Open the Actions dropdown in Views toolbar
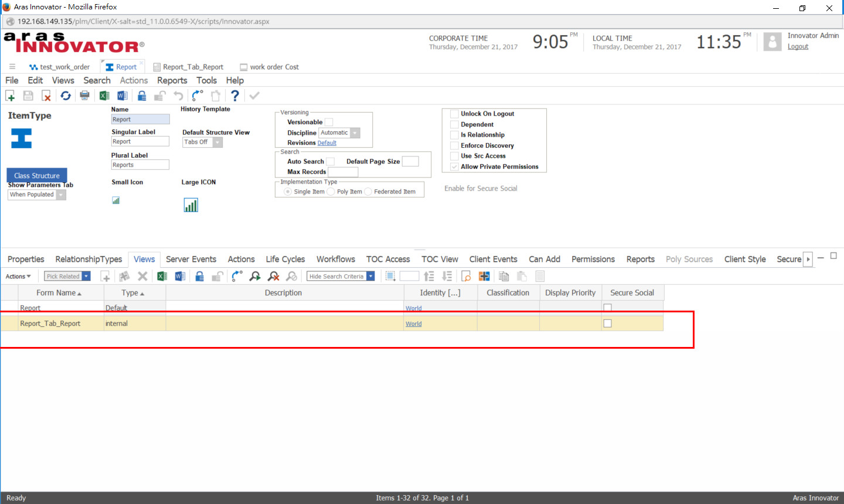844x504 pixels. point(18,276)
